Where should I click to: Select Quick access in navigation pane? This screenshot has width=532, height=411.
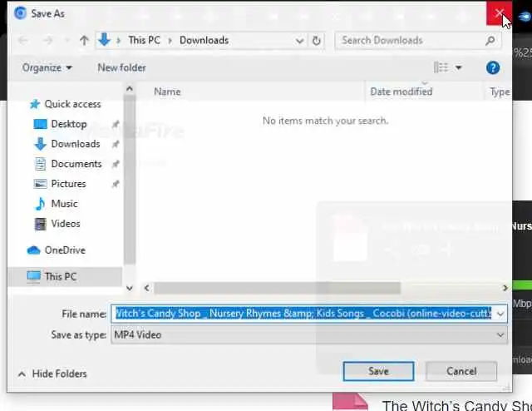pyautogui.click(x=72, y=104)
